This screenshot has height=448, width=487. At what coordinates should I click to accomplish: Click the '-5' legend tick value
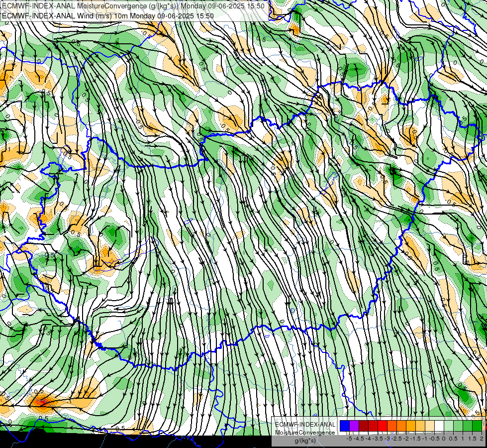[349, 439]
